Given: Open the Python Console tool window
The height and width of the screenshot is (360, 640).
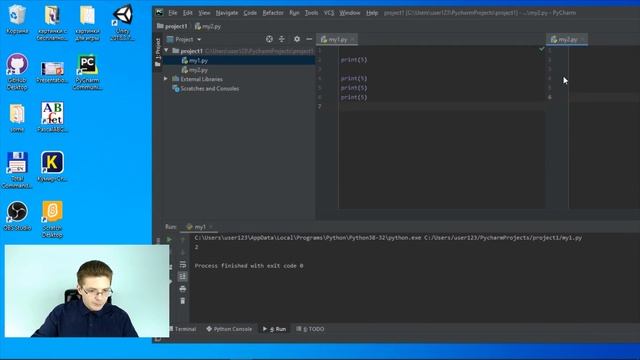Looking at the screenshot, I should click(x=229, y=329).
